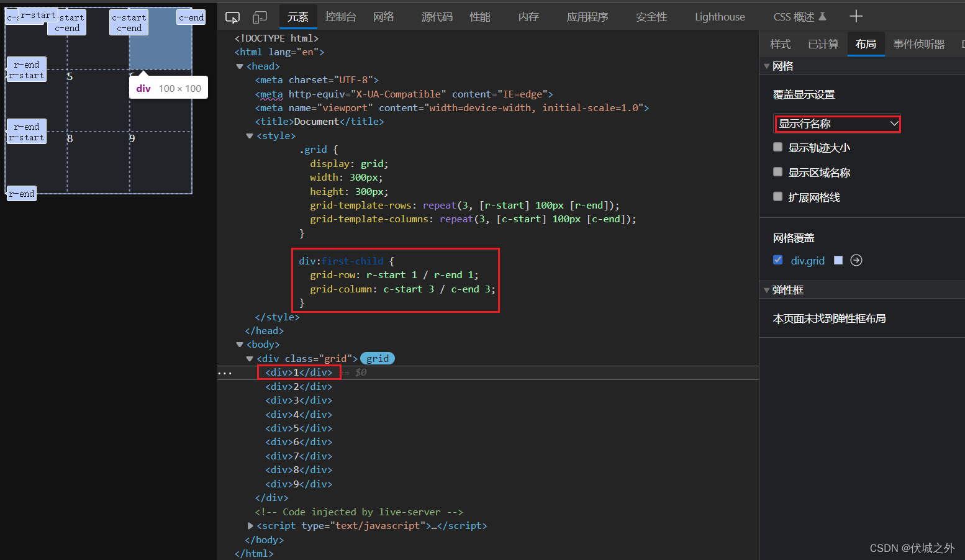Viewport: 965px width, 560px height.
Task: Click the grid-template-rows declaration
Action: click(464, 205)
